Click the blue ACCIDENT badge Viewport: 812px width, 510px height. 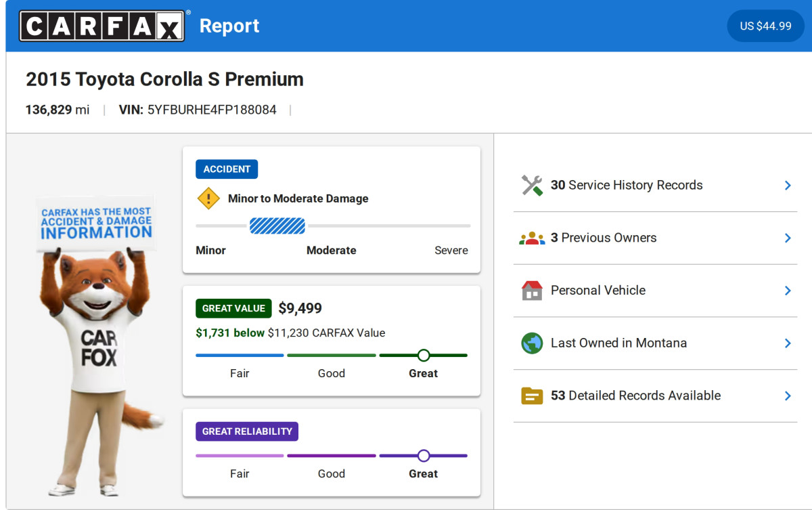coord(227,169)
